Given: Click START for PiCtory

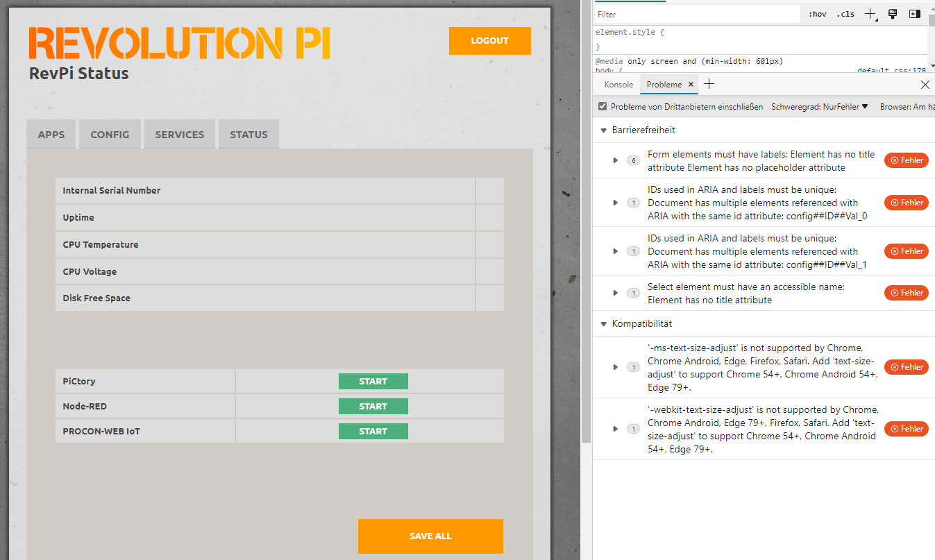Looking at the screenshot, I should tap(373, 382).
